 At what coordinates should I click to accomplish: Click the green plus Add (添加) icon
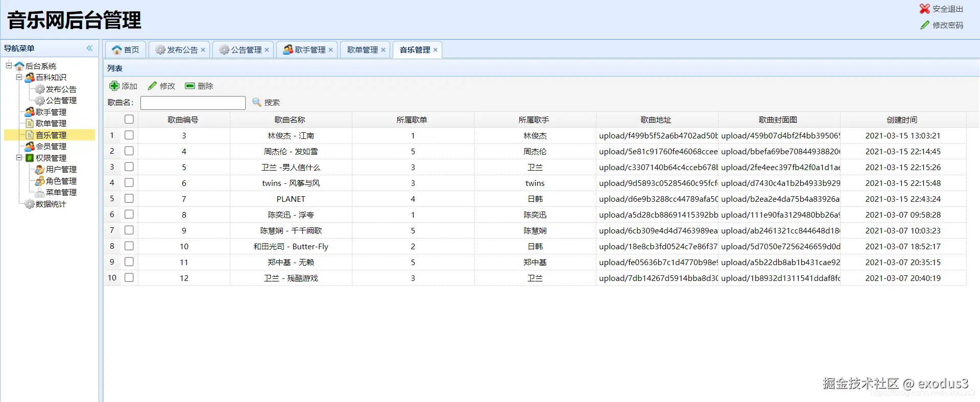(114, 86)
